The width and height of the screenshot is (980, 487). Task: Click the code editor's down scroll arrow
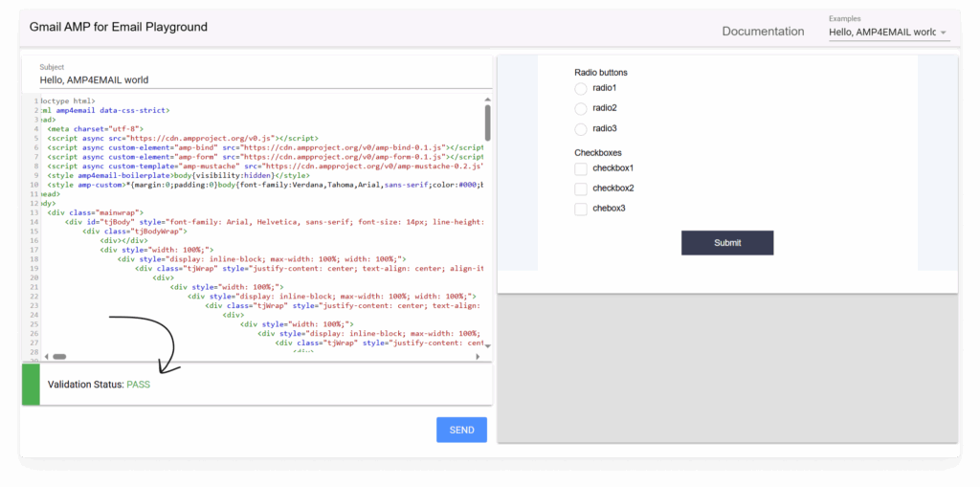click(487, 345)
